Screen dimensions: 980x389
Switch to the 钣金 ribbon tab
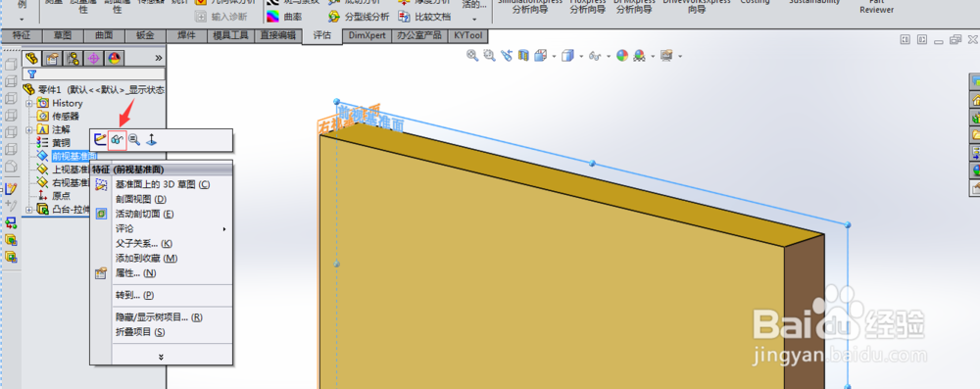point(145,35)
